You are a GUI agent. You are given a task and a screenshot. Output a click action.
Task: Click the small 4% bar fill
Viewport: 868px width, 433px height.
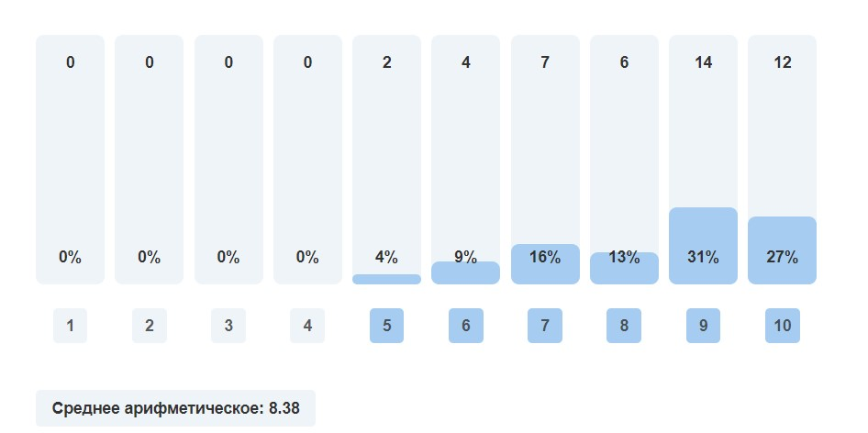[x=386, y=279]
